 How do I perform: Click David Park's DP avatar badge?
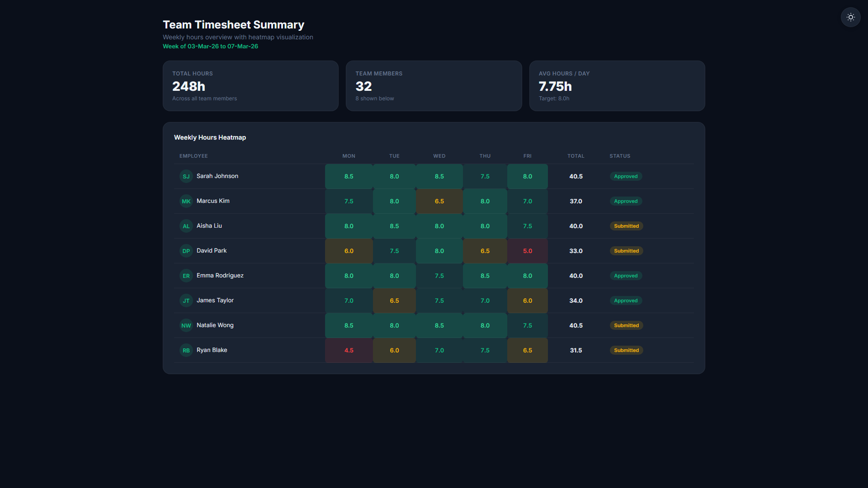tap(186, 251)
